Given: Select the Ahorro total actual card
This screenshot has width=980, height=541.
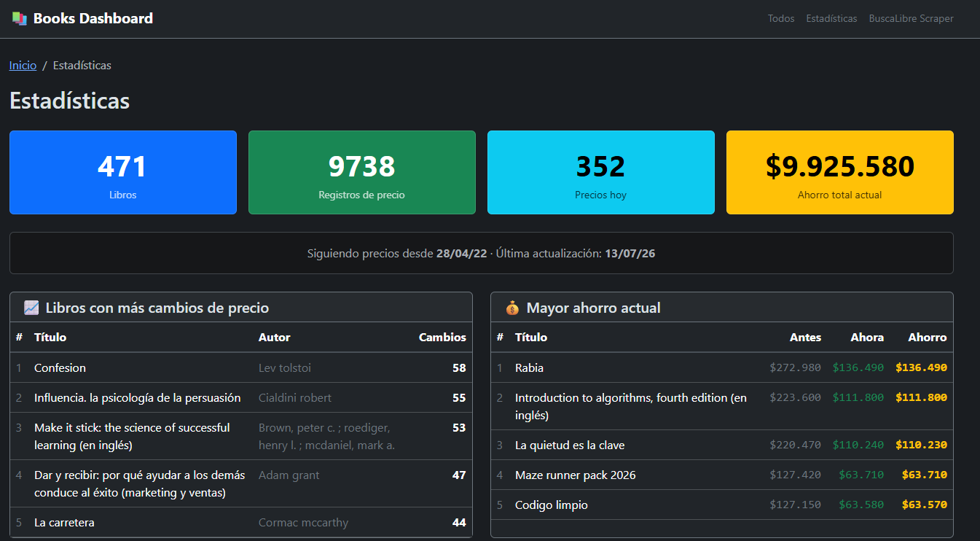Looking at the screenshot, I should click(x=840, y=173).
